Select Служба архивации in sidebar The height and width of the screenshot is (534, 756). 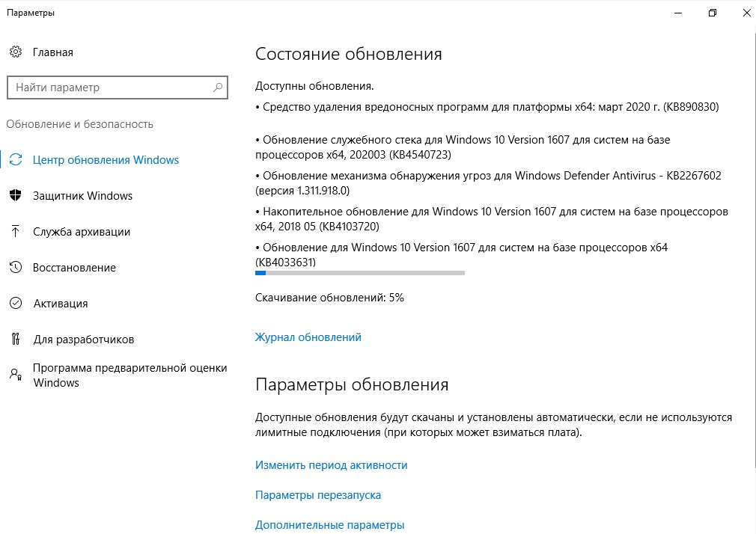[x=82, y=232]
